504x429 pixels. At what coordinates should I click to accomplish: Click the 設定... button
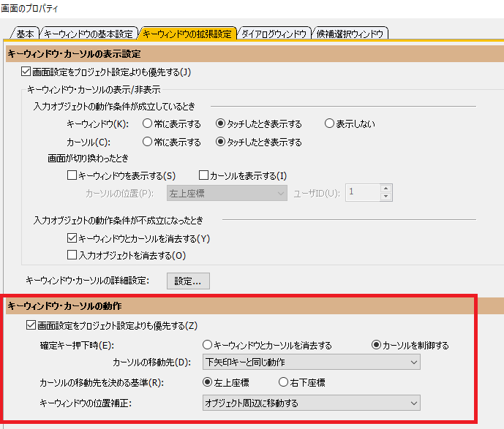pyautogui.click(x=188, y=281)
